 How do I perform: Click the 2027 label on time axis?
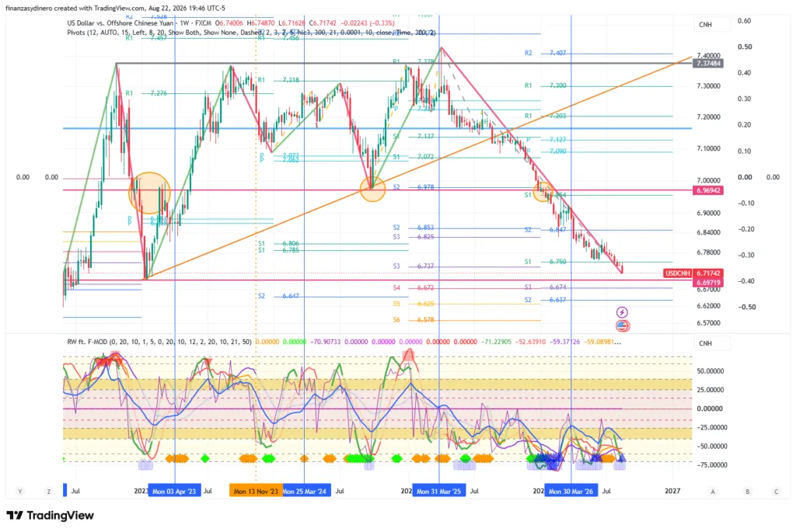(672, 491)
